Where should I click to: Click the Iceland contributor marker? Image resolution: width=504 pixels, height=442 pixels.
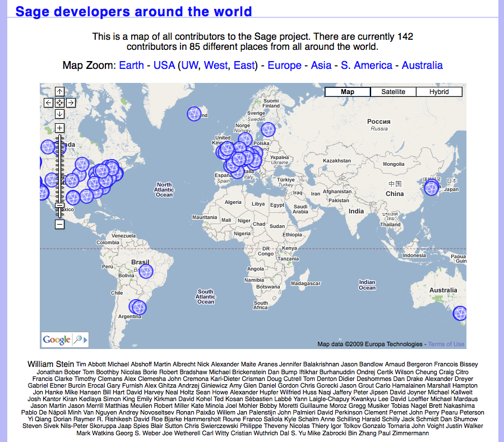pos(194,114)
